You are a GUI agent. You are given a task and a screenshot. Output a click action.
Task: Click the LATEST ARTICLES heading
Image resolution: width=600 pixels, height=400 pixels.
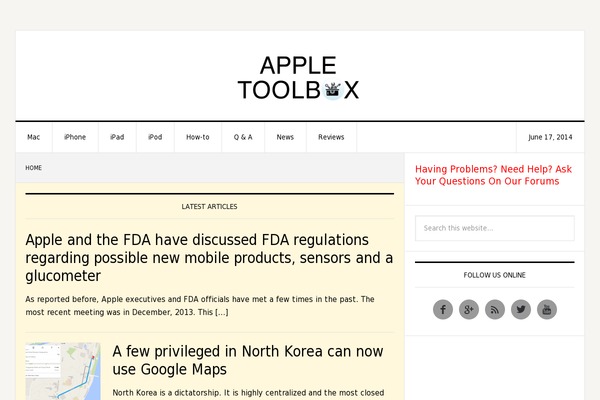point(209,207)
